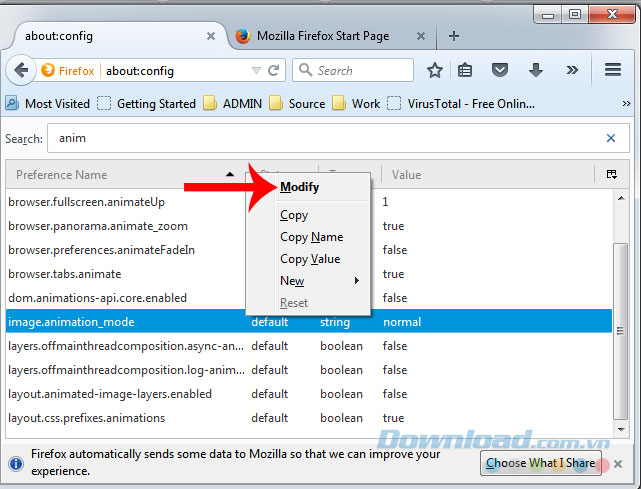Expand the URL bar history dropdown
The image size is (641, 489).
tap(256, 71)
